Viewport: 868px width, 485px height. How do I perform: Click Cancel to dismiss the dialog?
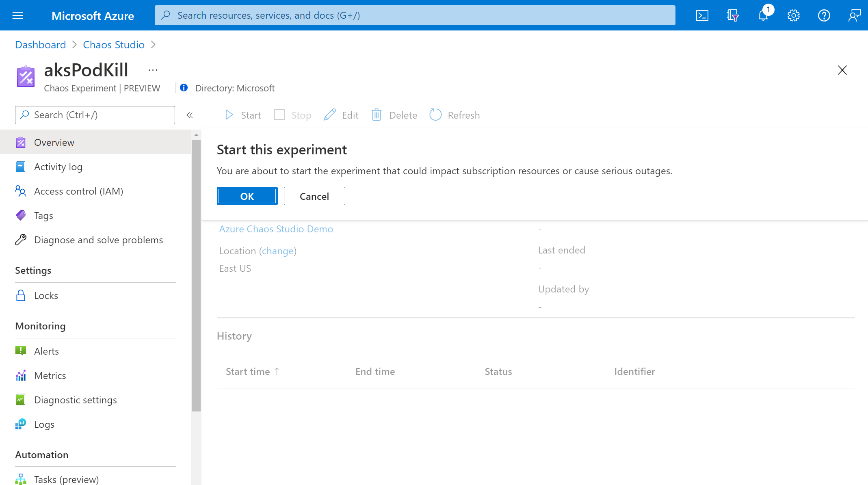(x=314, y=196)
